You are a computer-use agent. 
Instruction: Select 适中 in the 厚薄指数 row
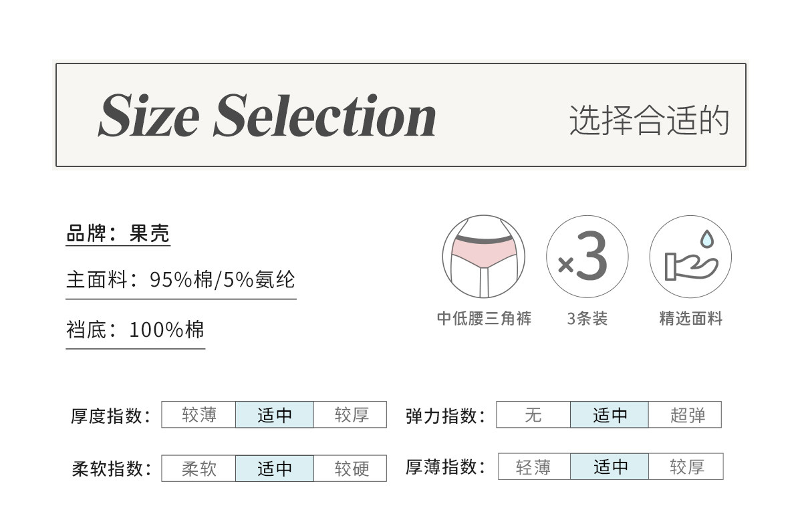coord(610,467)
